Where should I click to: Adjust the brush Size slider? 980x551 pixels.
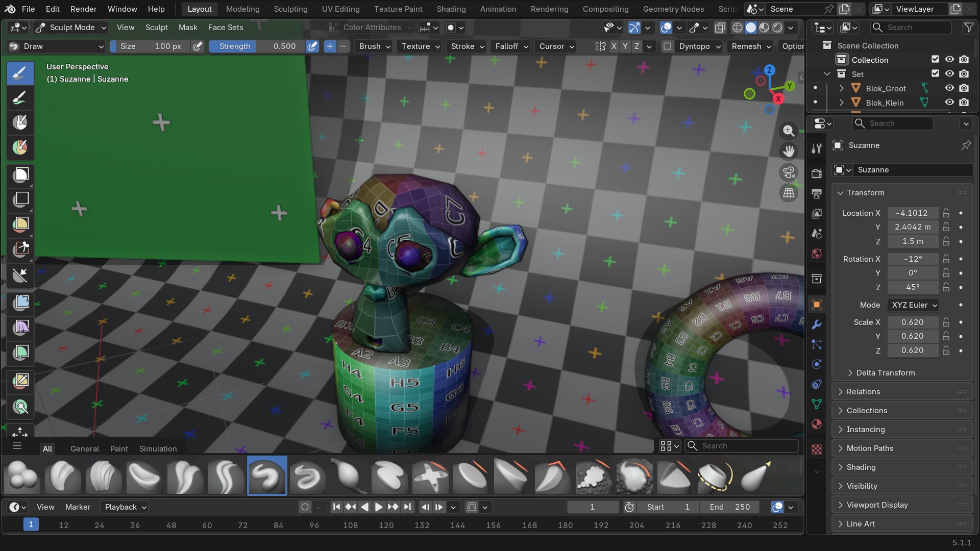tap(150, 46)
